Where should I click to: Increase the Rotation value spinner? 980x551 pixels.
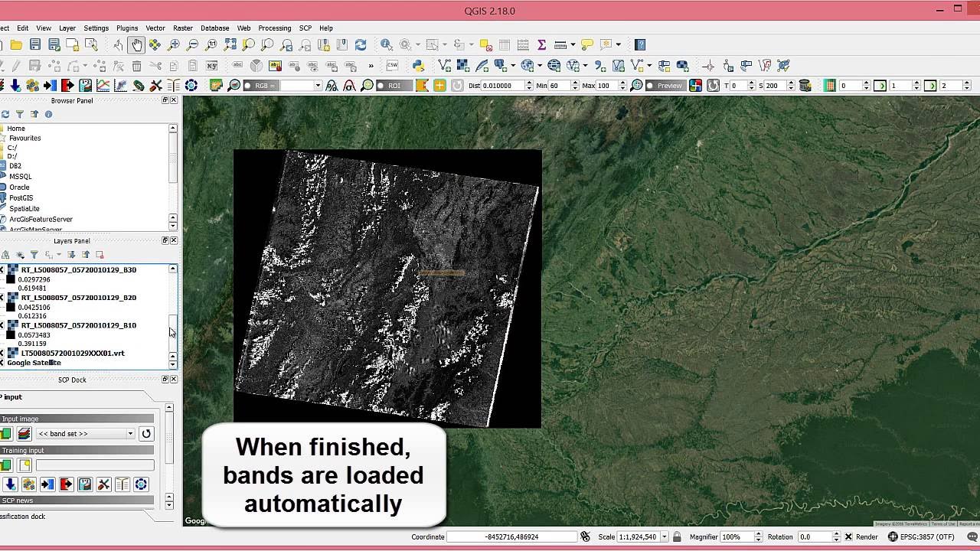(x=836, y=534)
